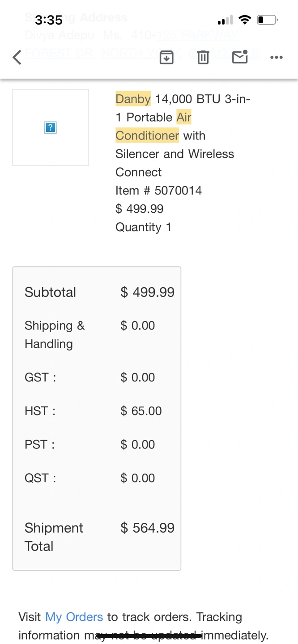The width and height of the screenshot is (298, 644).
Task: Select the Item # 5070014 text
Action: [x=158, y=191]
